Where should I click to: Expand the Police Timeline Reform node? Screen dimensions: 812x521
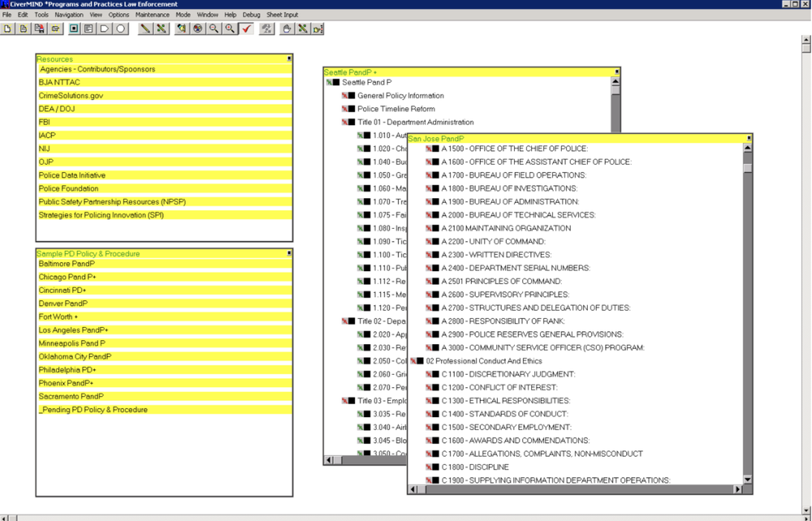(x=344, y=109)
